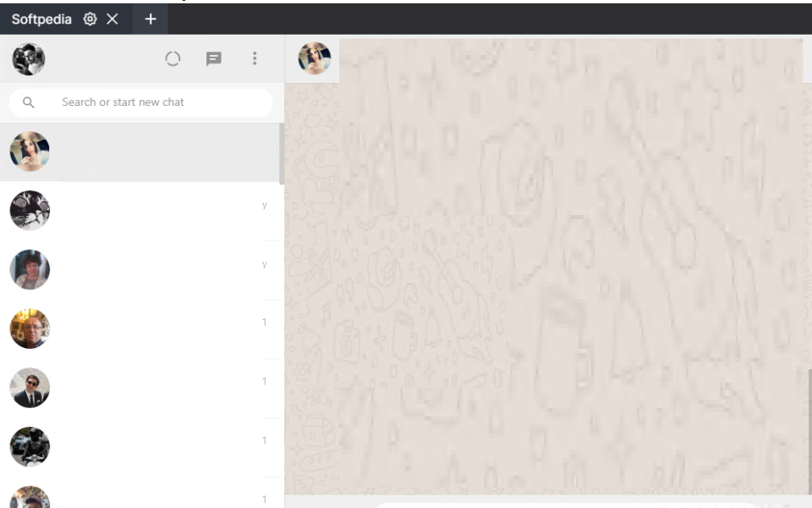Open the chat with the bald man avatar

point(30,329)
